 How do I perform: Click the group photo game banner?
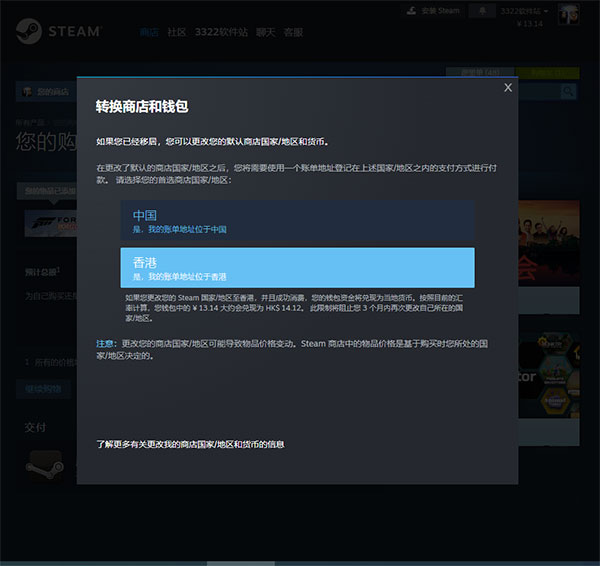[549, 243]
